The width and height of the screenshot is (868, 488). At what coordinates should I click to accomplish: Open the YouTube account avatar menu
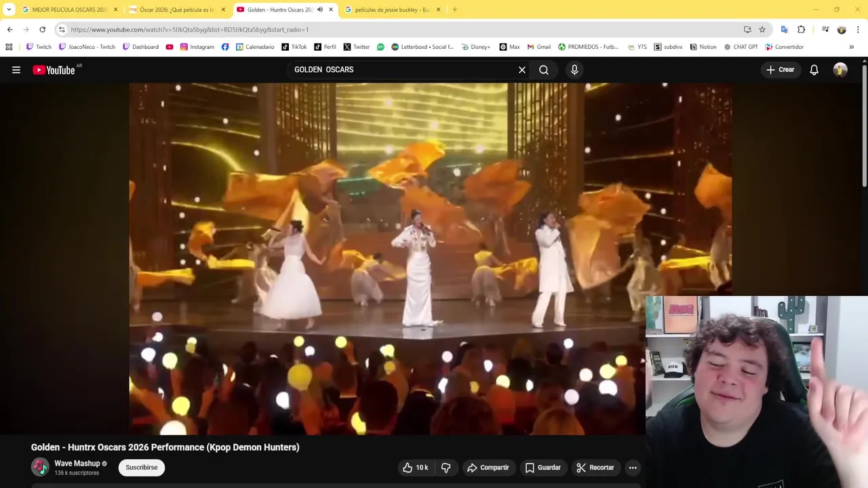pos(840,70)
